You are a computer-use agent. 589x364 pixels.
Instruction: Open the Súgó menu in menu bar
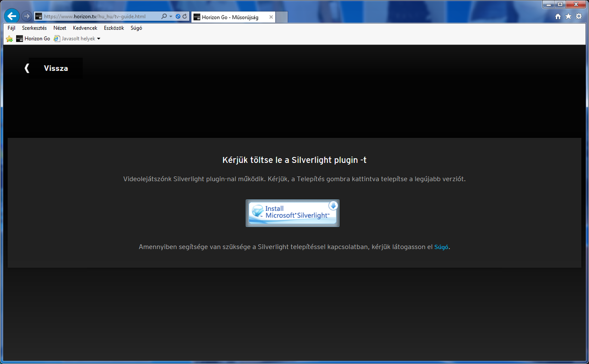136,28
